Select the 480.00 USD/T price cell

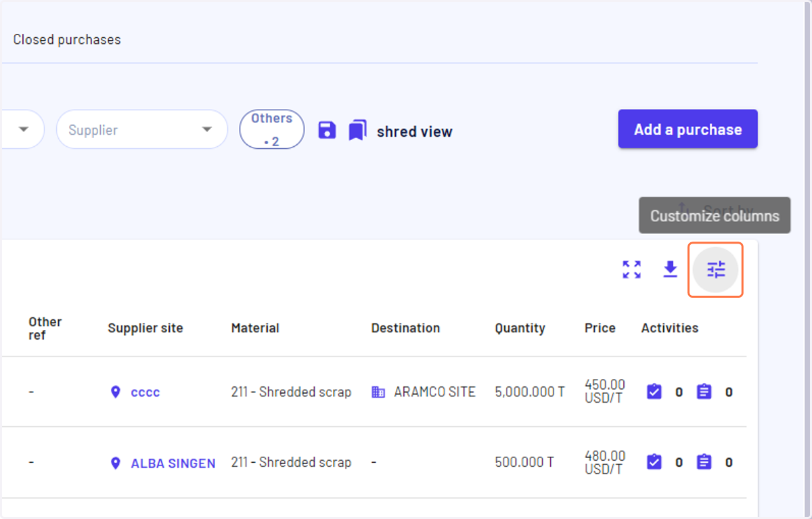tap(605, 462)
